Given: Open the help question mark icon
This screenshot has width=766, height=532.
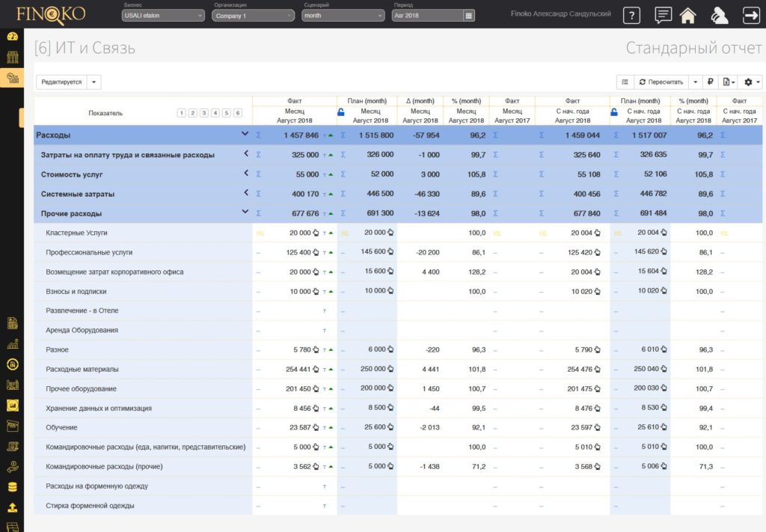Looking at the screenshot, I should point(631,15).
